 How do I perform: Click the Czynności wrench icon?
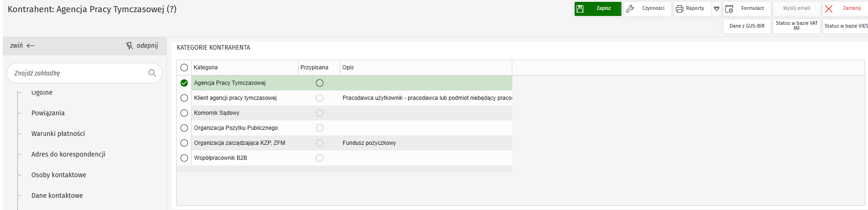(x=630, y=9)
